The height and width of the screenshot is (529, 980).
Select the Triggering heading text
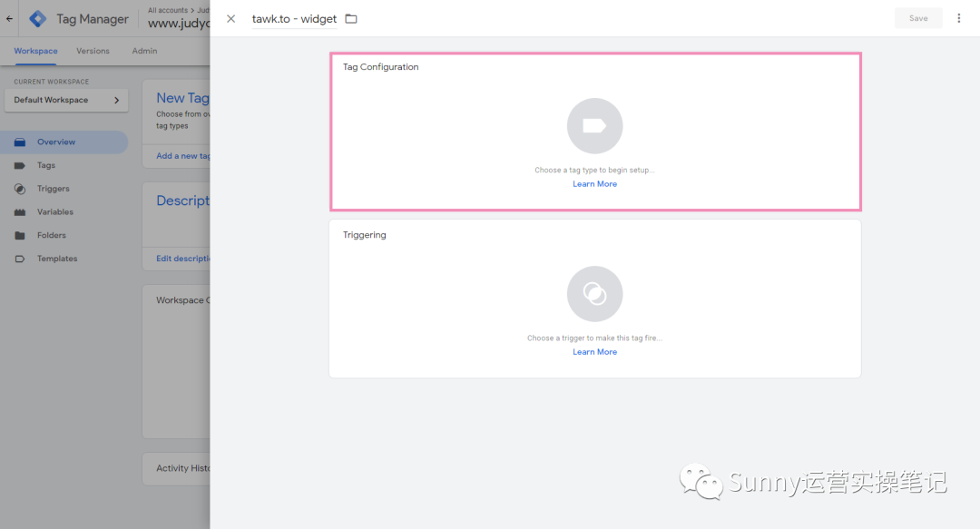365,235
